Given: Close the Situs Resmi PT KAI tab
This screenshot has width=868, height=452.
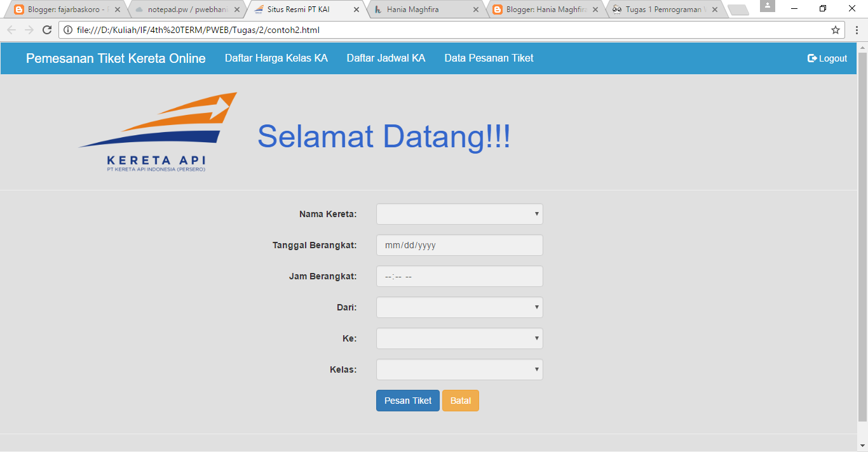Looking at the screenshot, I should pyautogui.click(x=356, y=10).
